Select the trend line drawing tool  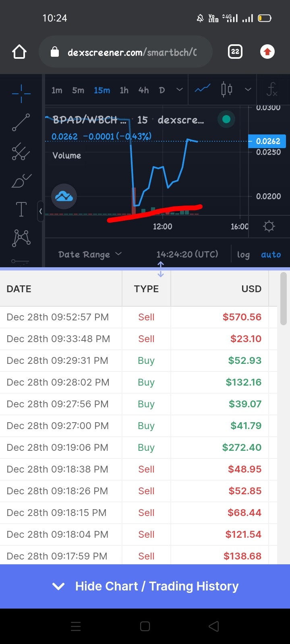click(21, 122)
